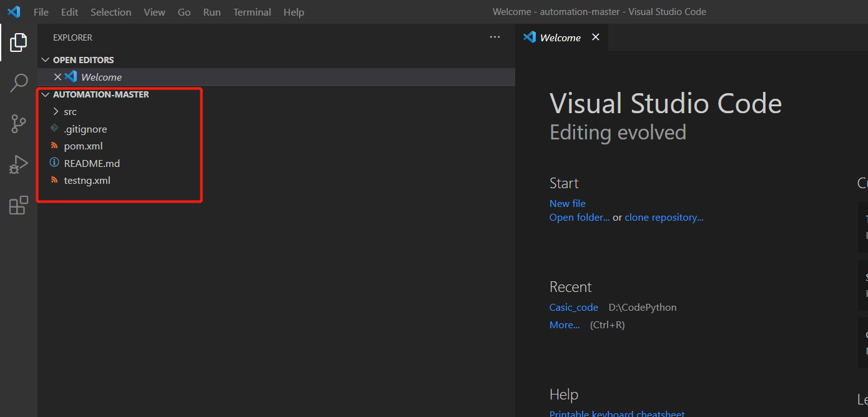Open the View menu
The image size is (868, 417).
click(154, 12)
